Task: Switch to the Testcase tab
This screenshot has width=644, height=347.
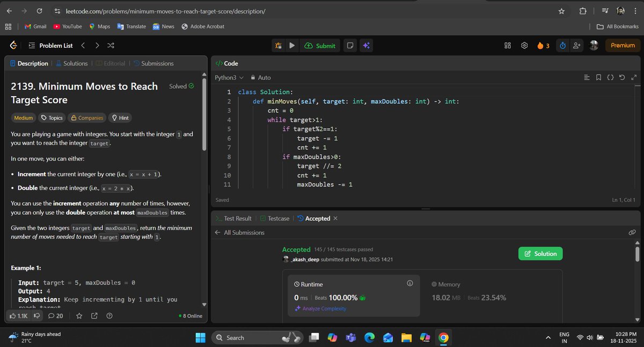Action: (274, 219)
